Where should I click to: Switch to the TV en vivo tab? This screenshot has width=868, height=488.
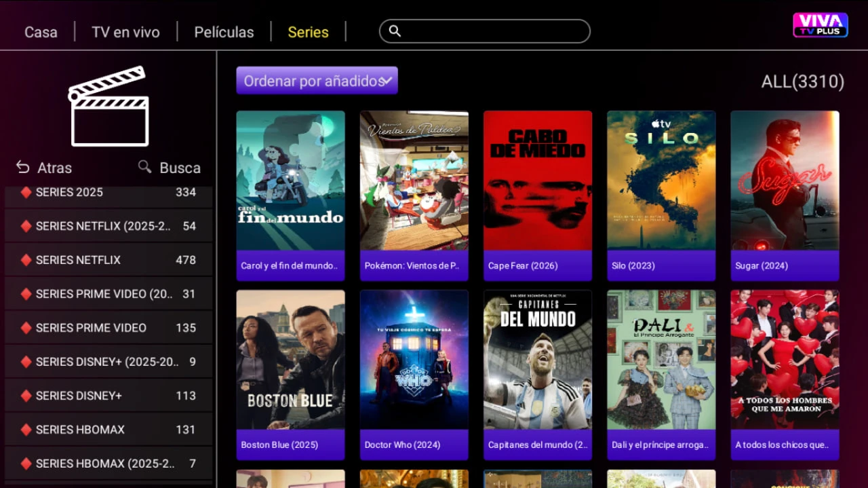pos(125,32)
